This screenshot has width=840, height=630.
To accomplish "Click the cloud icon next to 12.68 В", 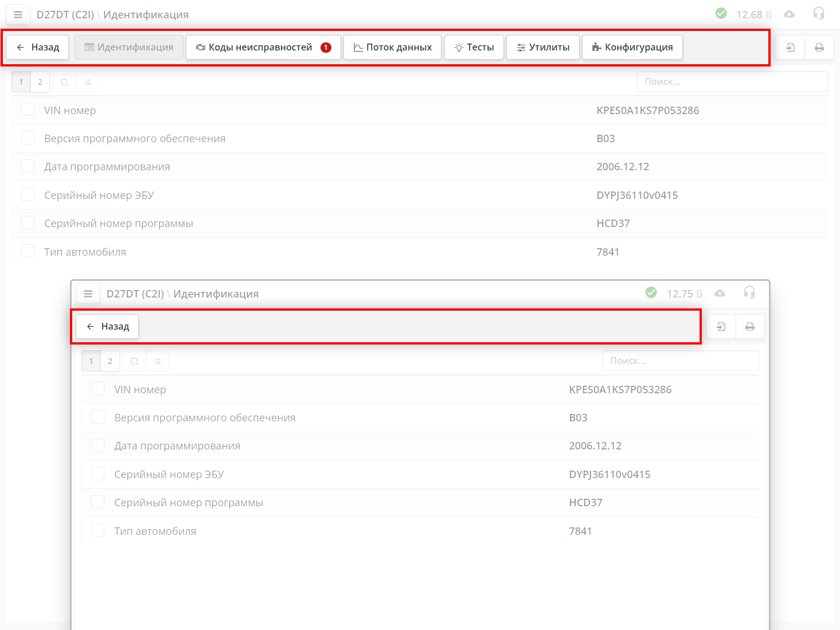I will tap(790, 14).
